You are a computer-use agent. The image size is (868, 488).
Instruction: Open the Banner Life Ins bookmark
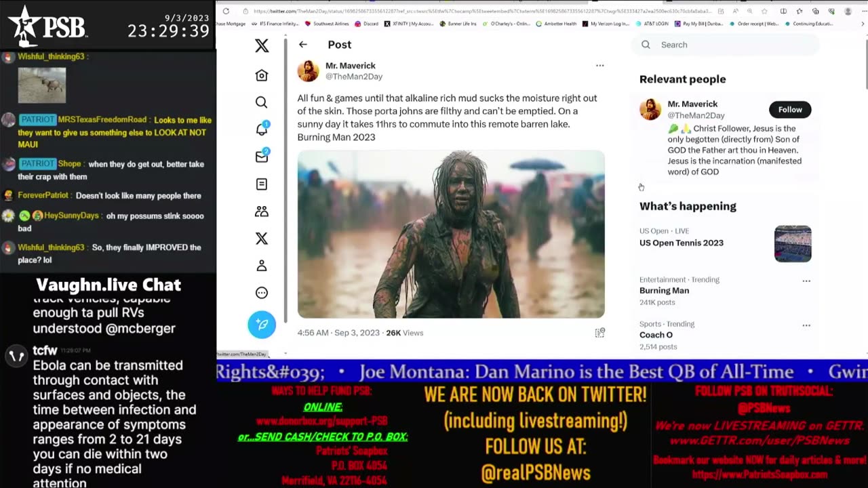[458, 24]
